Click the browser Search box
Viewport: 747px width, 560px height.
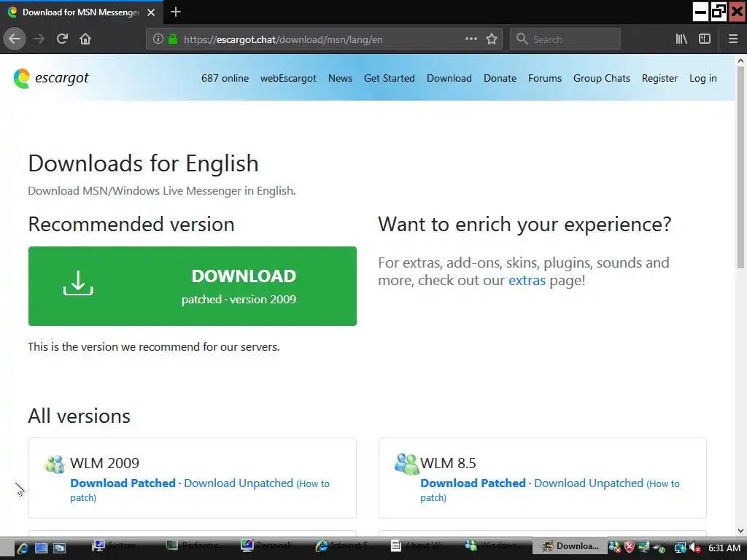[565, 39]
